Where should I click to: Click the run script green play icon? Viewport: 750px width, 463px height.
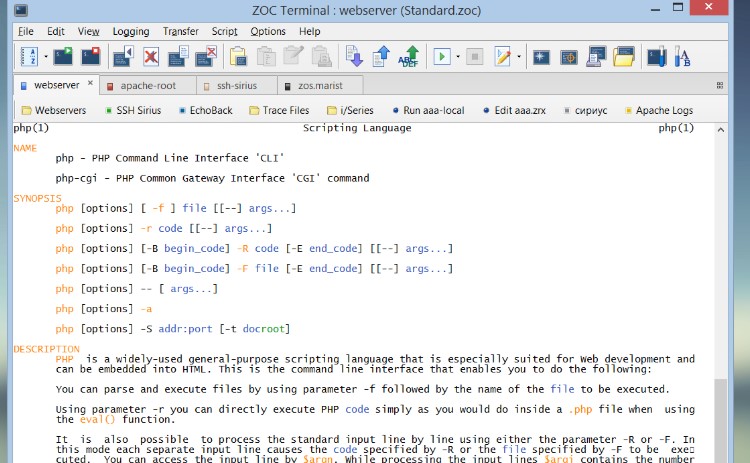click(442, 57)
